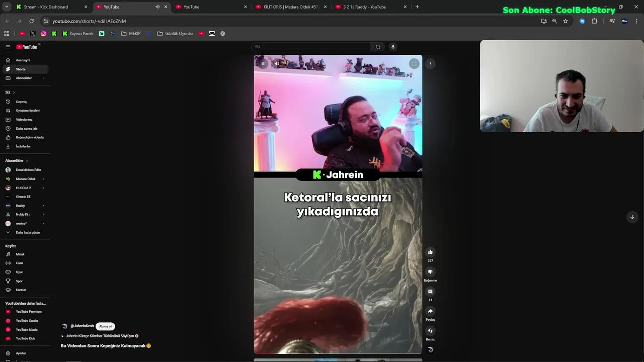Open Ana Sayfa in sidebar
Image resolution: width=644 pixels, height=362 pixels.
click(25, 60)
